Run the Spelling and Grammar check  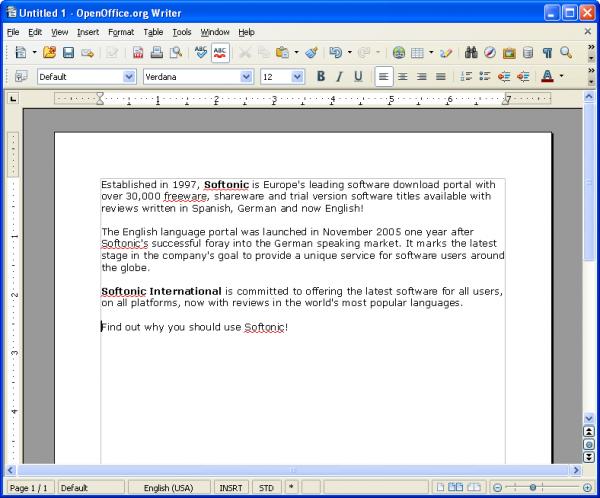point(201,53)
